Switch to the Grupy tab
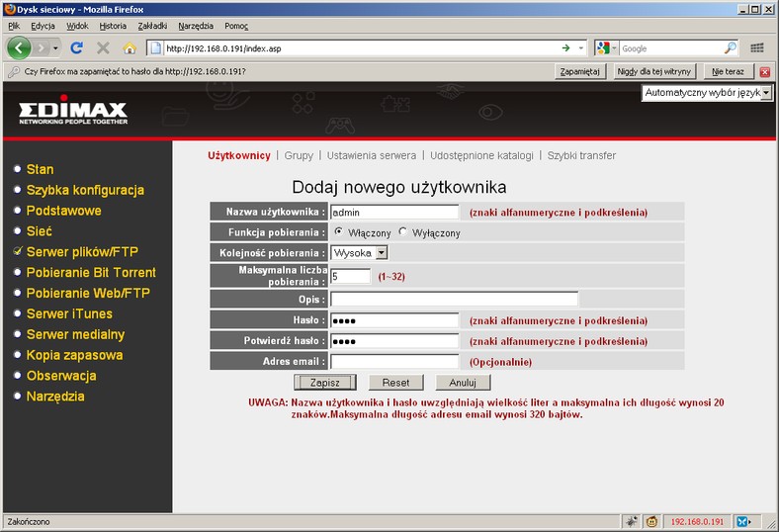779x532 pixels. pyautogui.click(x=299, y=155)
